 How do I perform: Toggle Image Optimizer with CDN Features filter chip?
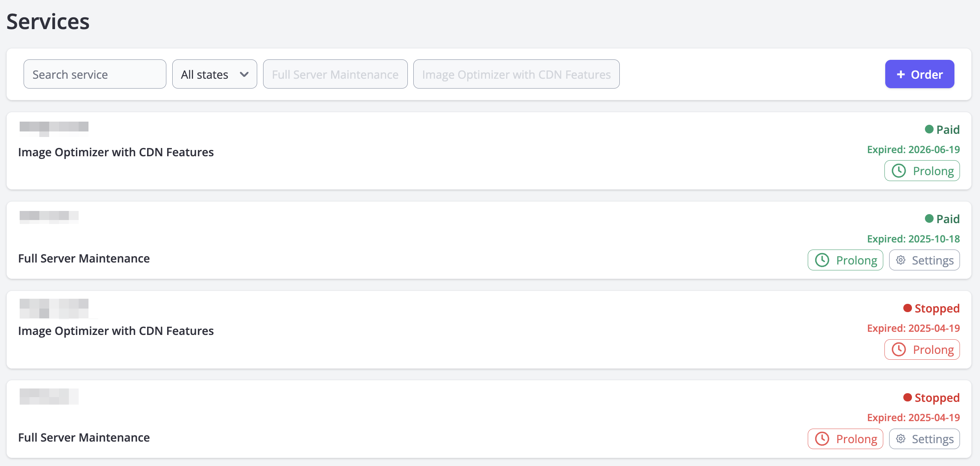pyautogui.click(x=516, y=74)
